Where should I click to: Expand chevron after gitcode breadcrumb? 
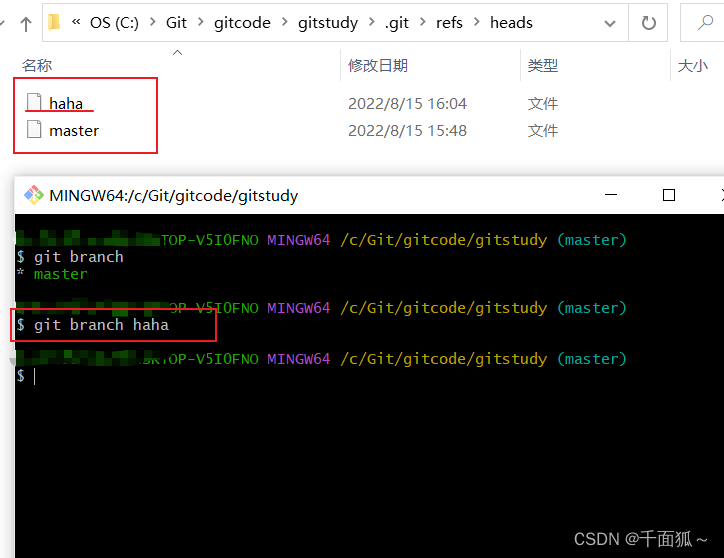pyautogui.click(x=284, y=22)
